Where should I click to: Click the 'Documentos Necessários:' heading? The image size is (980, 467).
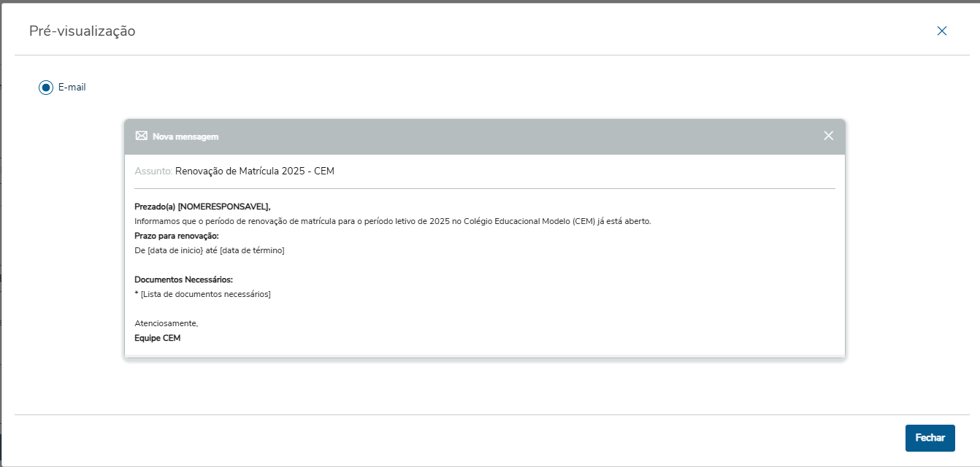tap(183, 279)
